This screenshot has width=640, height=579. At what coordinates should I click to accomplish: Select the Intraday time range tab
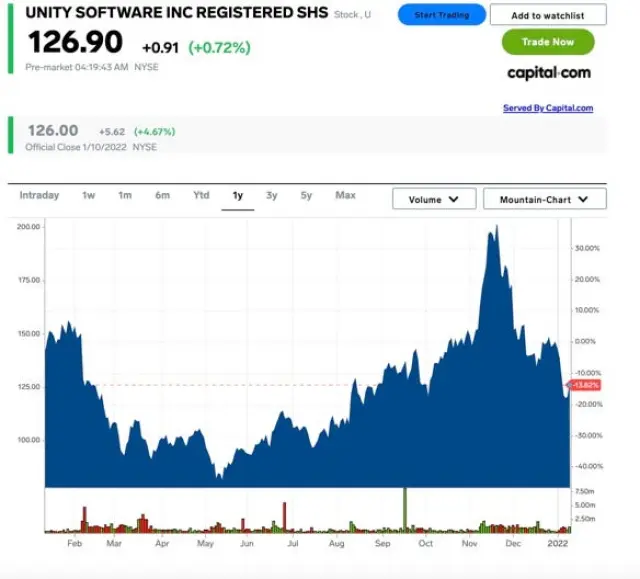(39, 196)
